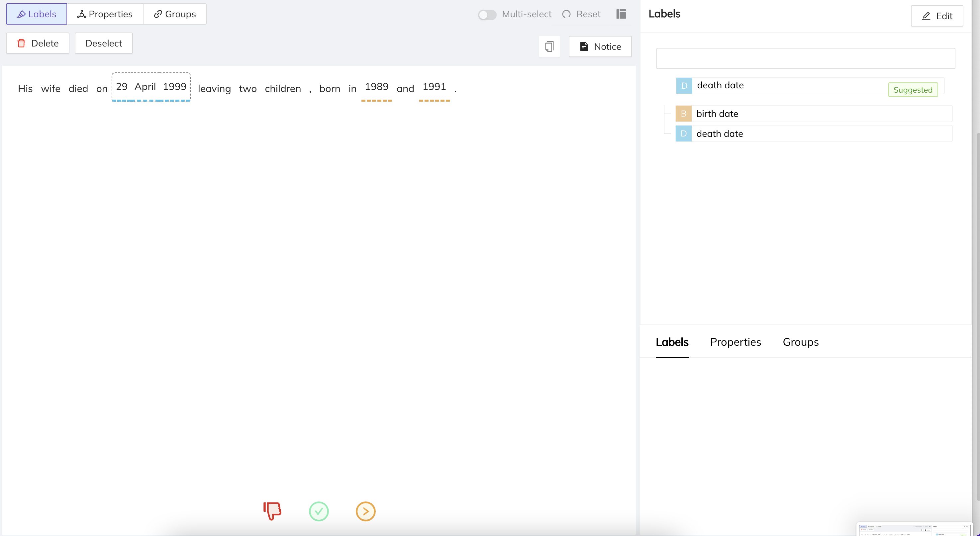The width and height of the screenshot is (980, 536).
Task: Click the orange next-arrow skip icon
Action: (x=366, y=511)
